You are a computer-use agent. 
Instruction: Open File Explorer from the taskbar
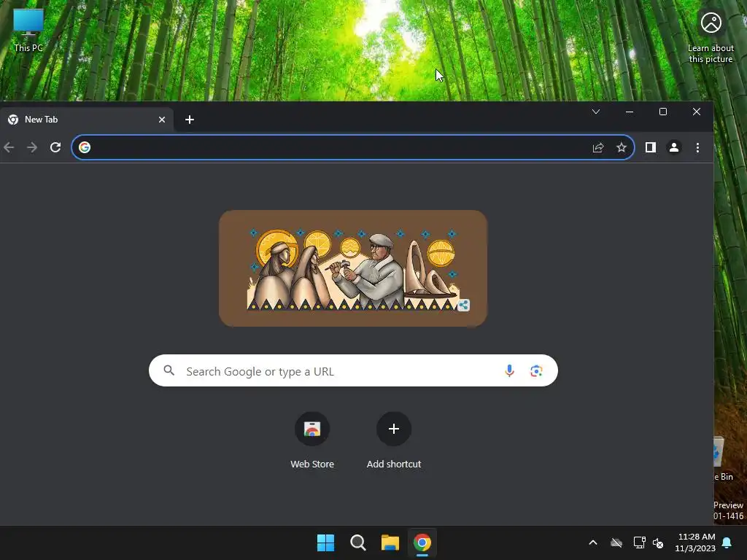[390, 542]
